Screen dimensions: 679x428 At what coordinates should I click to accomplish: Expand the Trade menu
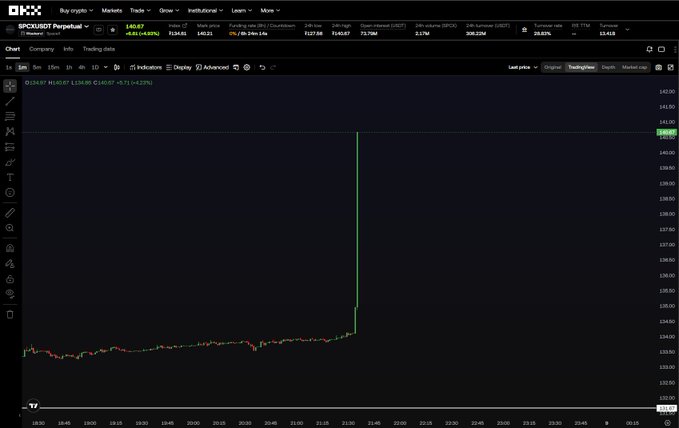pos(140,10)
